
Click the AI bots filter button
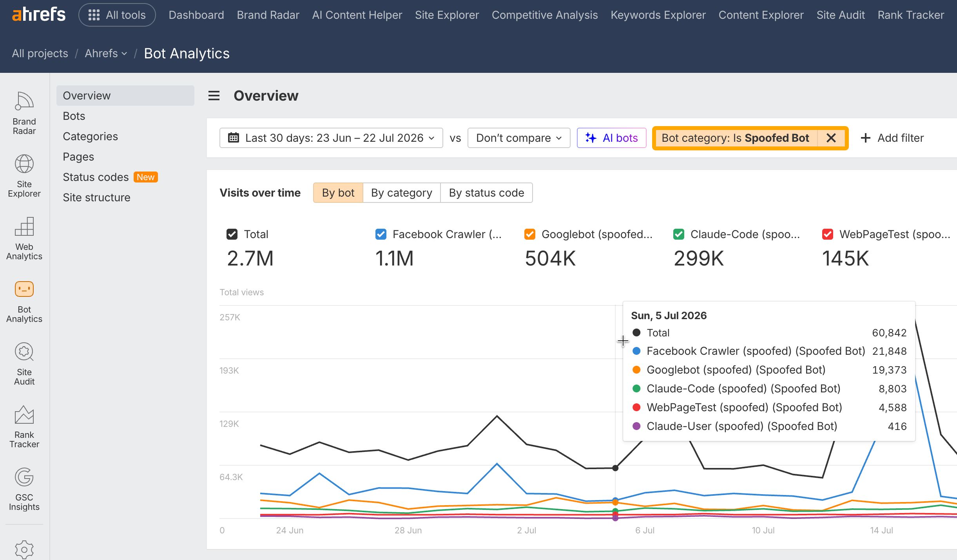pyautogui.click(x=611, y=138)
